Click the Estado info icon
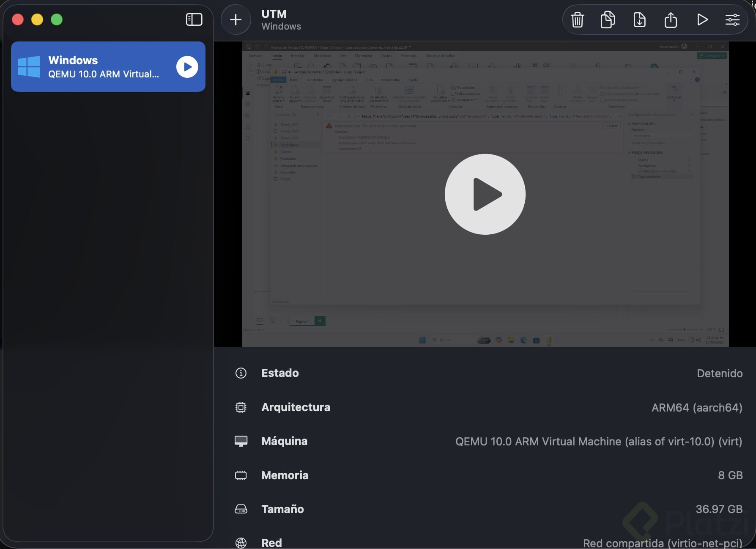 point(241,373)
